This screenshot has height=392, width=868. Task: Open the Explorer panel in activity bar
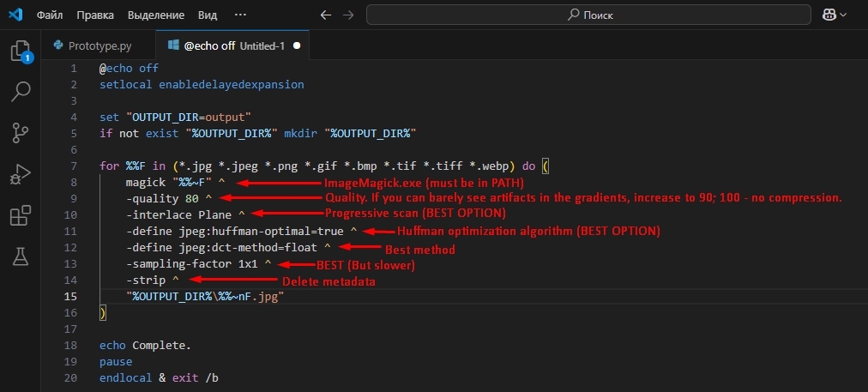click(21, 51)
